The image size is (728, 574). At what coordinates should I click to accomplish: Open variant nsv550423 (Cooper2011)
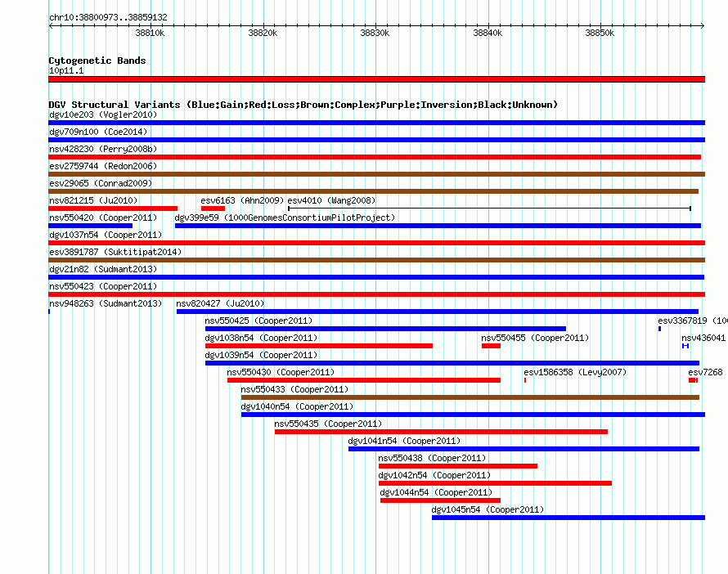[x=103, y=286]
